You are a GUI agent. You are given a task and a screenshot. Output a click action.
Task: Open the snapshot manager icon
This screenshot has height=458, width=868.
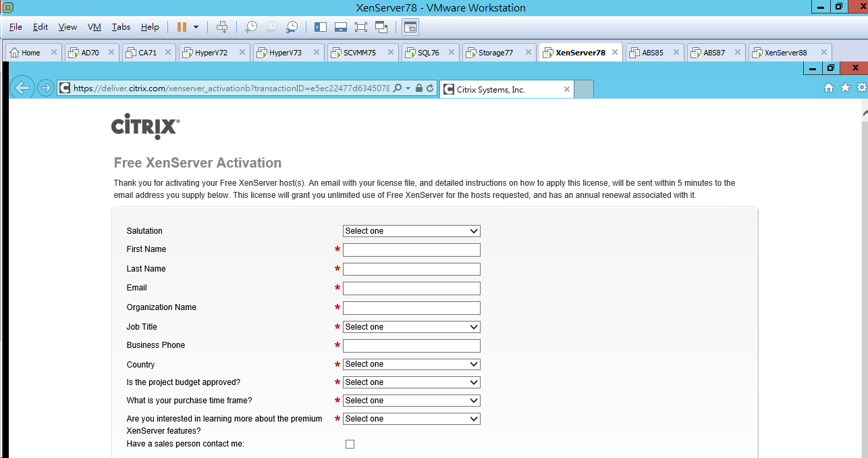(x=292, y=27)
